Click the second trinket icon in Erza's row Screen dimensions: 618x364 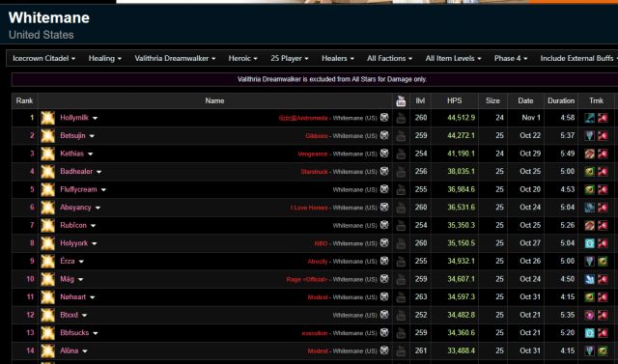click(603, 262)
